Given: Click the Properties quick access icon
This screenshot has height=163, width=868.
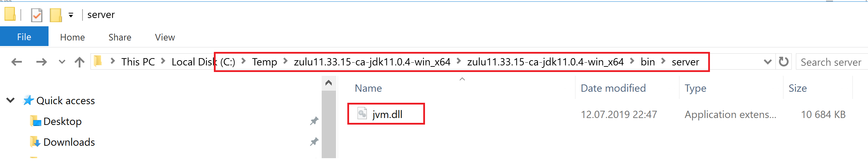Looking at the screenshot, I should pyautogui.click(x=36, y=15).
